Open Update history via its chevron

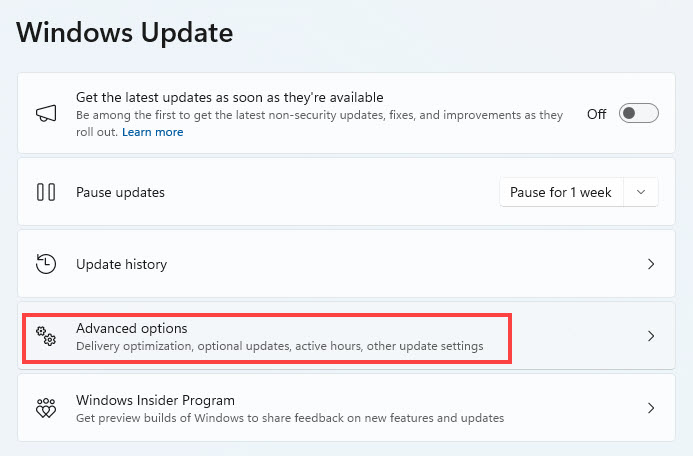[651, 264]
